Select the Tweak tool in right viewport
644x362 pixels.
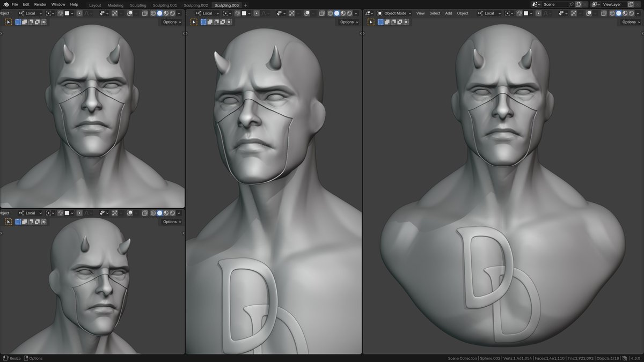[x=371, y=22]
